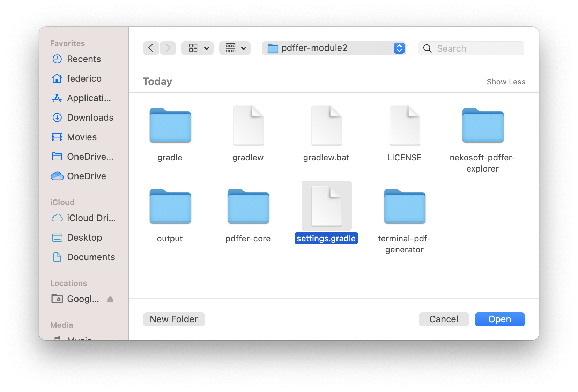
Task: Open the icon view mode dropdown
Action: click(198, 48)
